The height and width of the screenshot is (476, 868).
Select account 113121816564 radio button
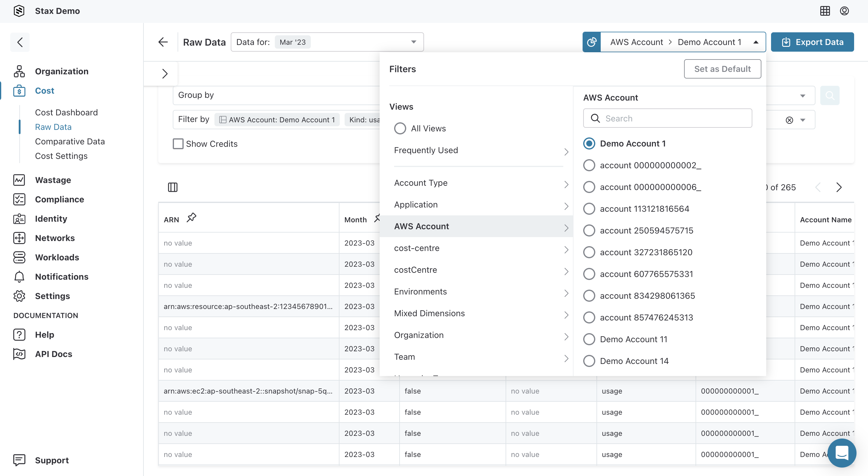[x=589, y=209]
